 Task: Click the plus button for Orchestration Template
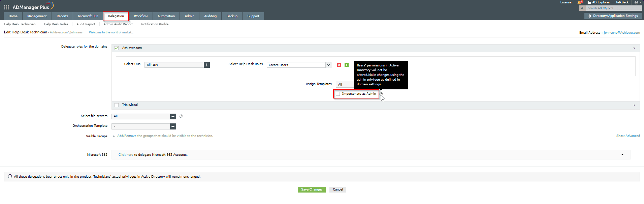click(173, 126)
